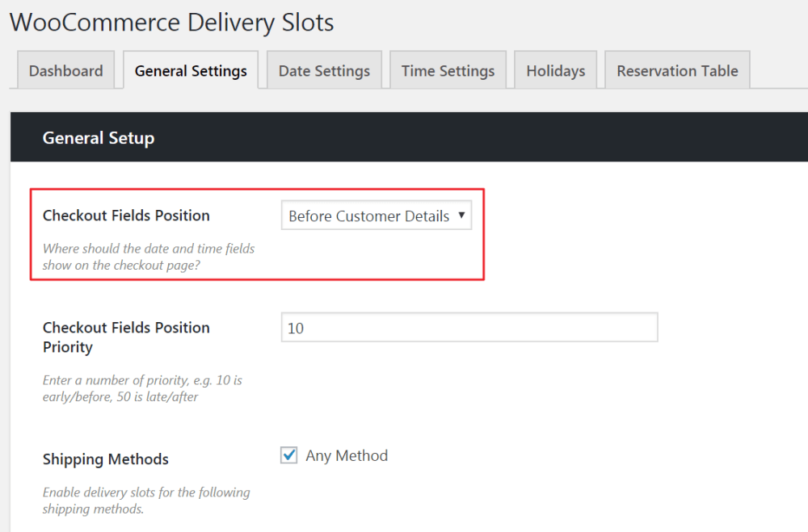View the Reservation Table tab
This screenshot has width=808, height=532.
(x=677, y=71)
